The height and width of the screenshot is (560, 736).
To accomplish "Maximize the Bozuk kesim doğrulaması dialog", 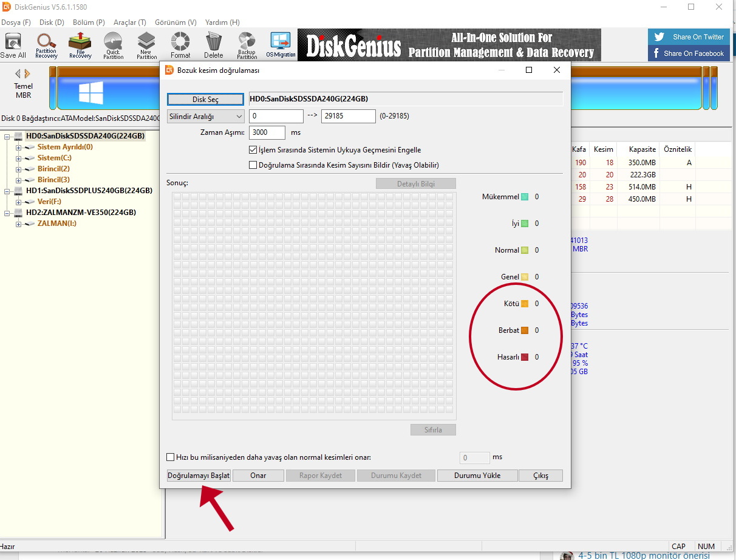I will (x=529, y=70).
